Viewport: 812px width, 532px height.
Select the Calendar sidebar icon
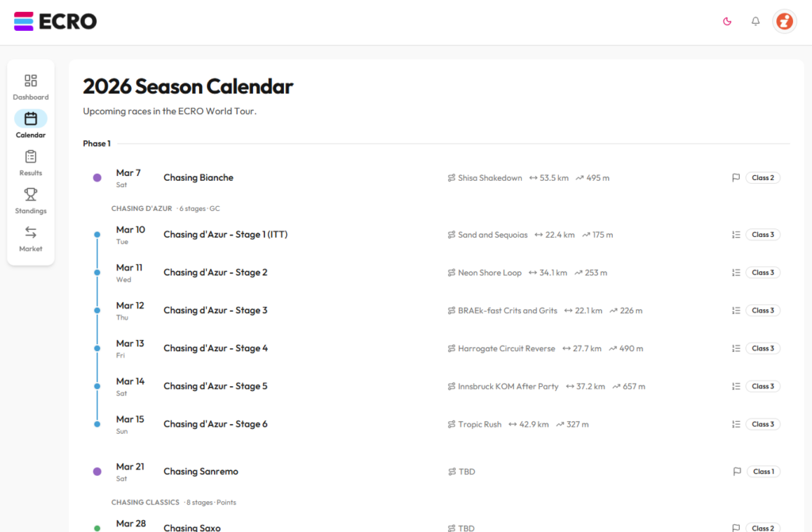(30, 119)
